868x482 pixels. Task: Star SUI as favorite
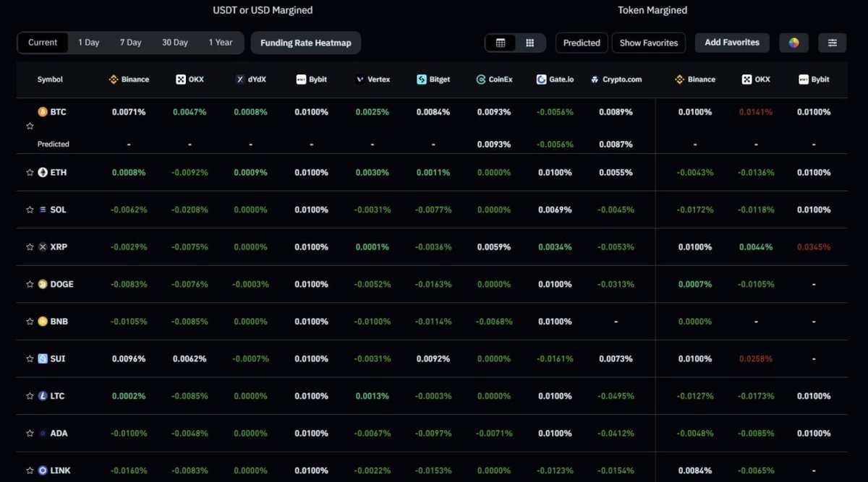[x=30, y=358]
